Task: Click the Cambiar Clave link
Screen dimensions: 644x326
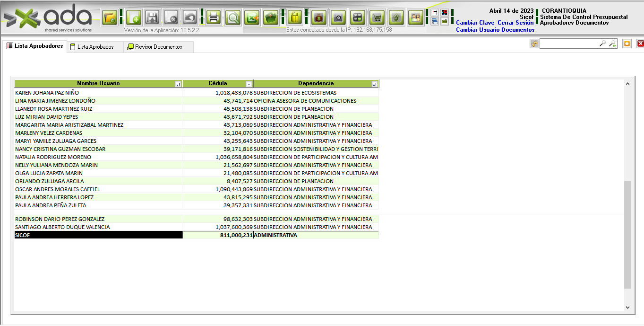Action: (x=475, y=23)
